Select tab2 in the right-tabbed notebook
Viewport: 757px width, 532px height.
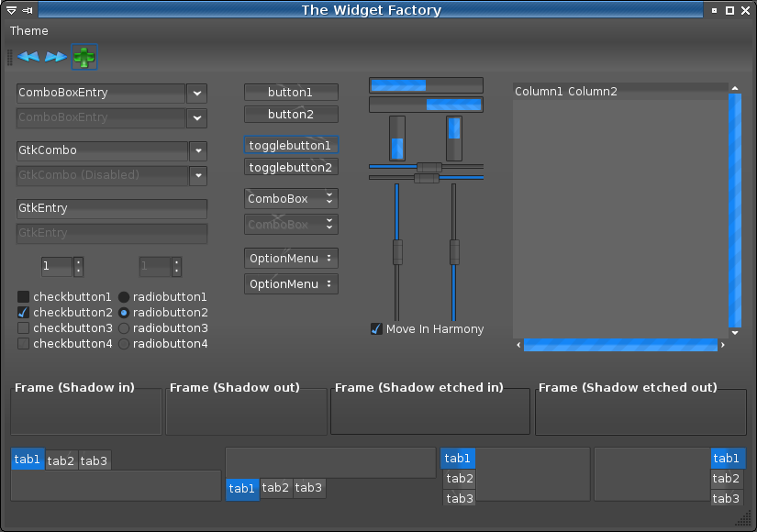pos(726,479)
